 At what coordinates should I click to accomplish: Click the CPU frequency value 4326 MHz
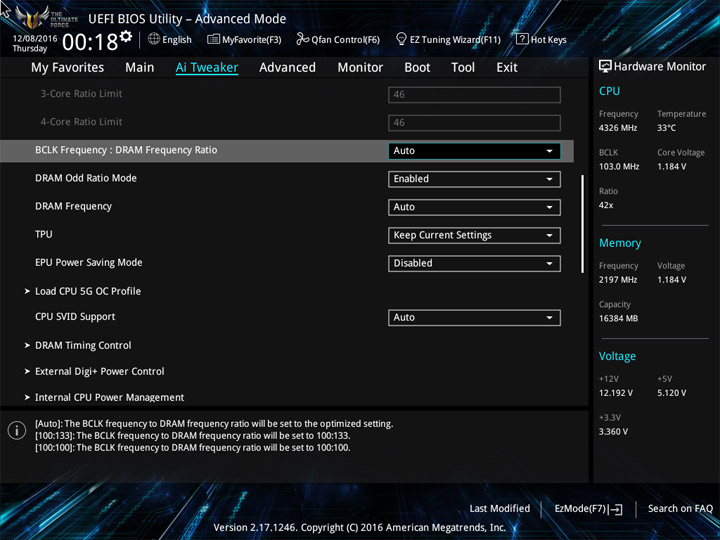pos(618,128)
